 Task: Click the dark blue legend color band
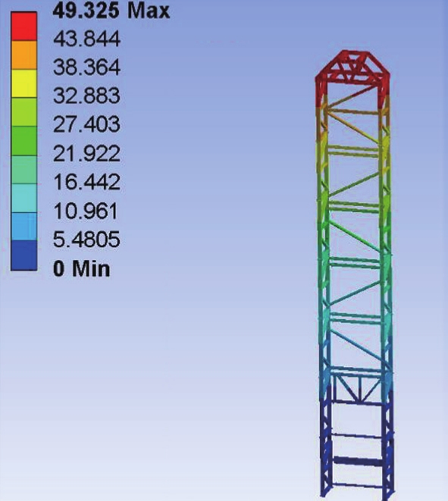(x=24, y=255)
